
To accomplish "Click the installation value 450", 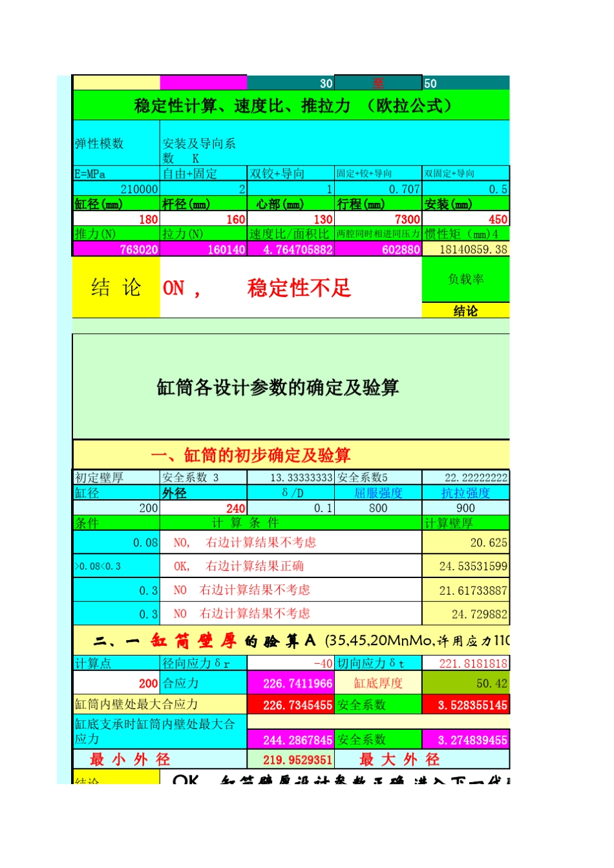I will [x=466, y=219].
